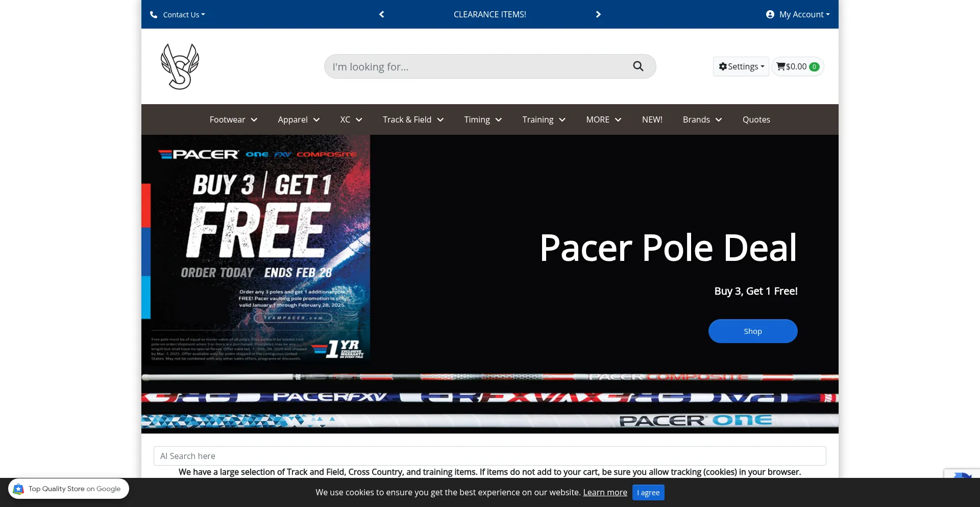Click the store logo bird emblem
The height and width of the screenshot is (507, 980).
pyautogui.click(x=180, y=66)
